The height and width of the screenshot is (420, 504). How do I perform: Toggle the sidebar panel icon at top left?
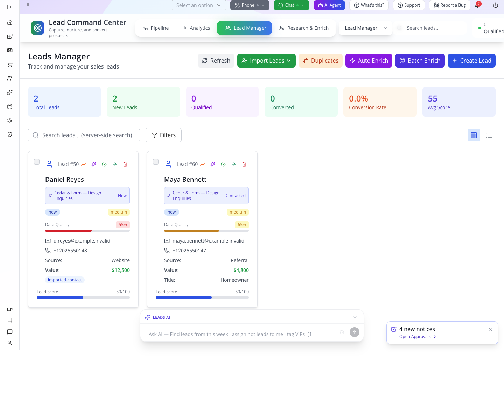(10, 7)
